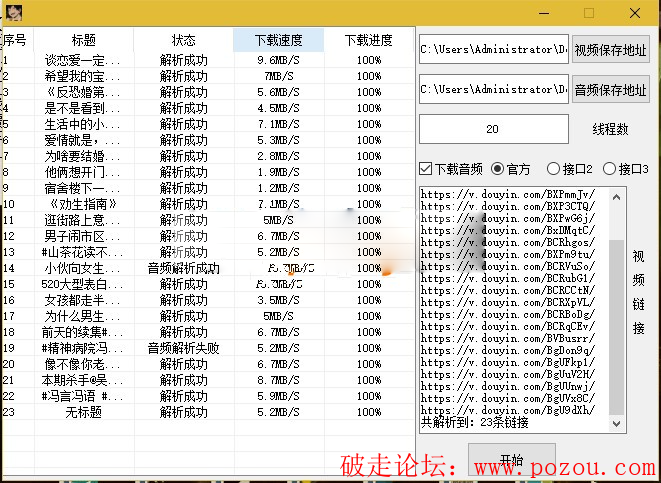The image size is (661, 483).
Task: Select the row titled 小伙向女生...
Action: (209, 268)
